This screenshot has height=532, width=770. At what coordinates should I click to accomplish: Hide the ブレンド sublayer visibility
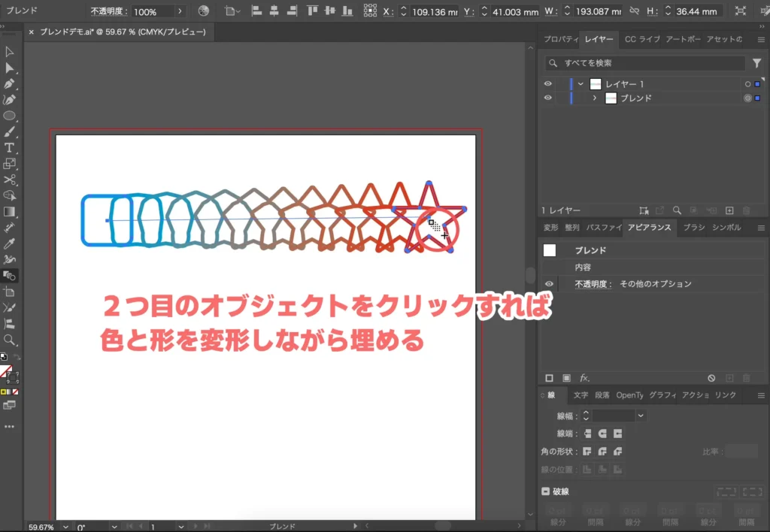click(x=548, y=98)
